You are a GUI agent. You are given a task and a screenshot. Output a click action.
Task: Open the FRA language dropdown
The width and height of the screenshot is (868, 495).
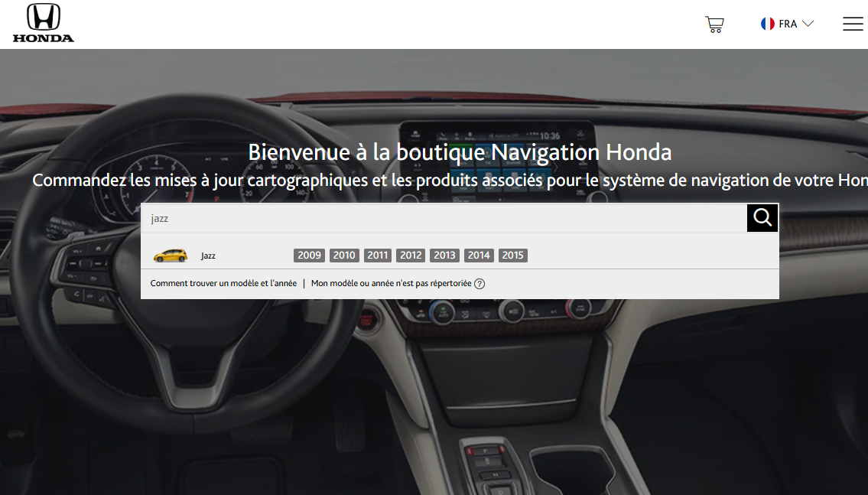(x=787, y=24)
